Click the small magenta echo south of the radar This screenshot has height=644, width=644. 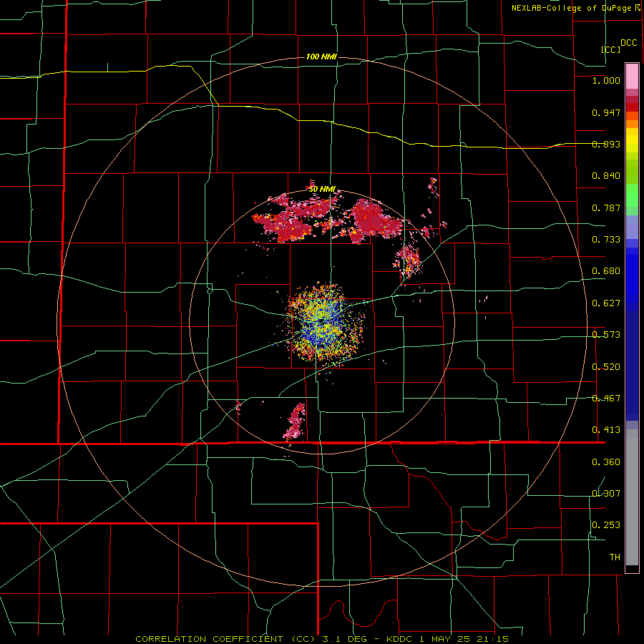[296, 421]
